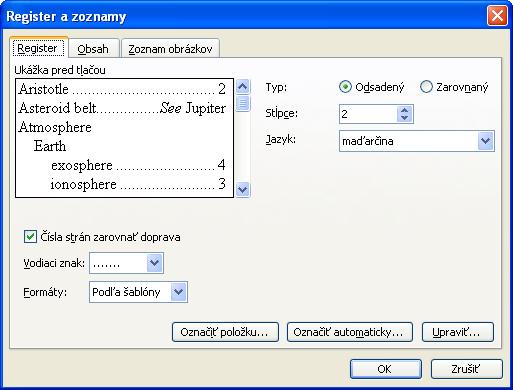Image resolution: width=513 pixels, height=390 pixels.
Task: Open the Obsah tab
Action: 93,49
